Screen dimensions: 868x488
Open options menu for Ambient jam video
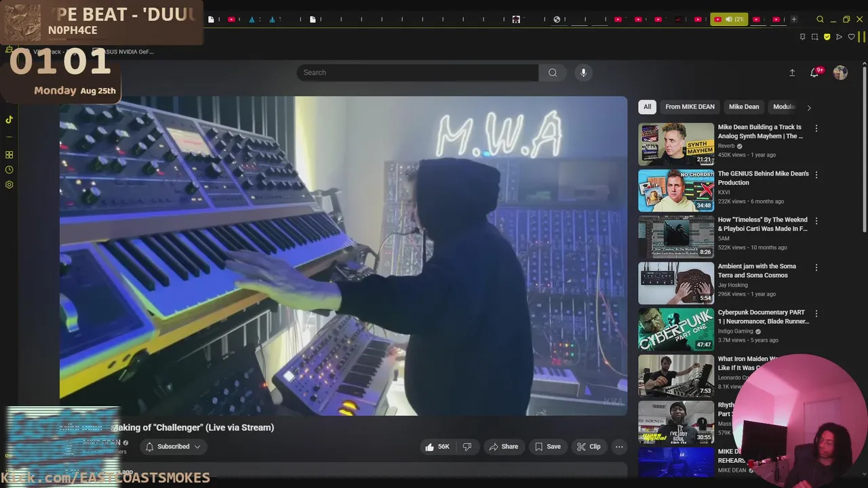point(816,268)
